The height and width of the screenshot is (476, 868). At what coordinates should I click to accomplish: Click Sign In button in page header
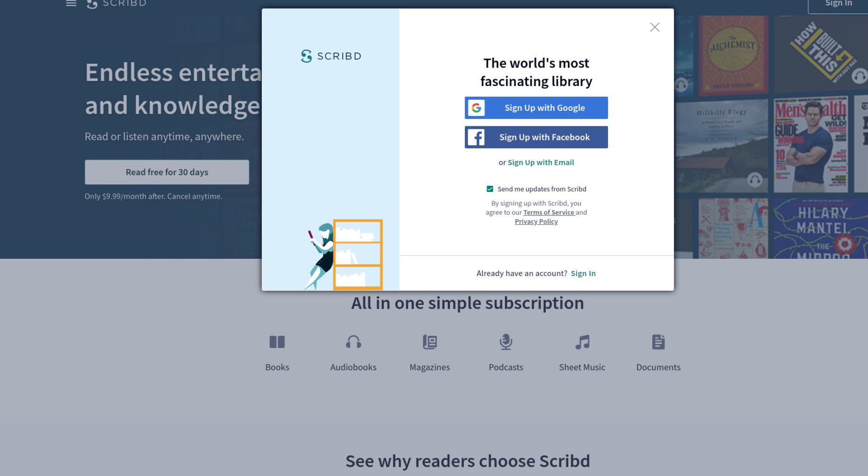(x=838, y=5)
